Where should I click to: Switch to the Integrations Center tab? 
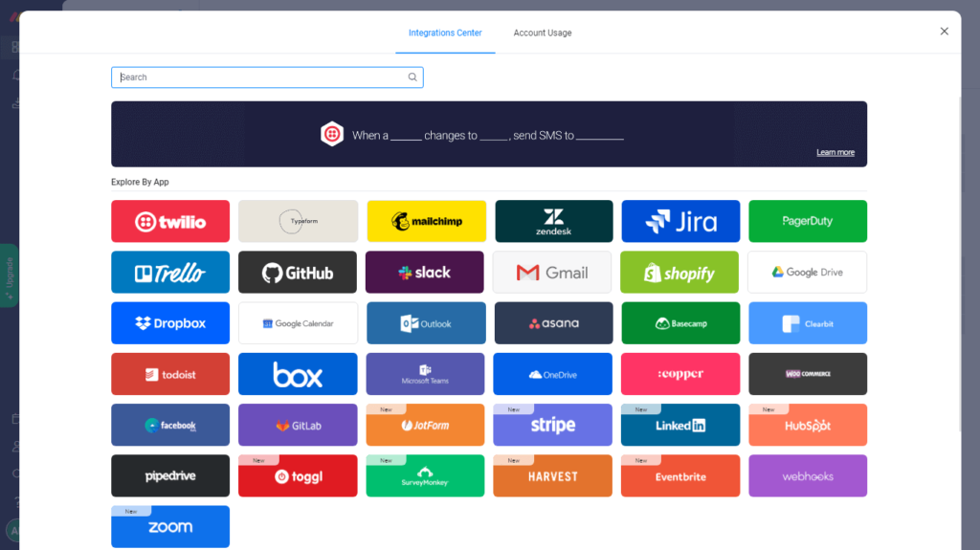tap(445, 33)
